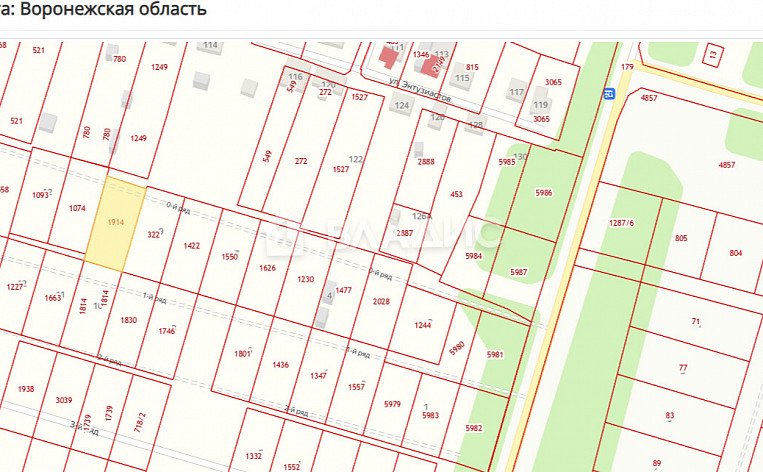The width and height of the screenshot is (763, 472).
Task: Click the parcel label 2028
Action: (x=381, y=302)
